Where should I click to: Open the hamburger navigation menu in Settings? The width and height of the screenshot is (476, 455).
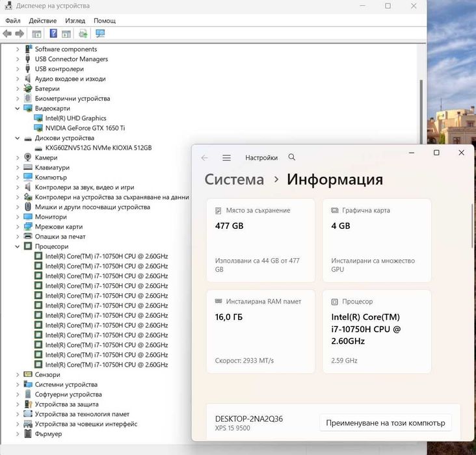pyautogui.click(x=226, y=157)
